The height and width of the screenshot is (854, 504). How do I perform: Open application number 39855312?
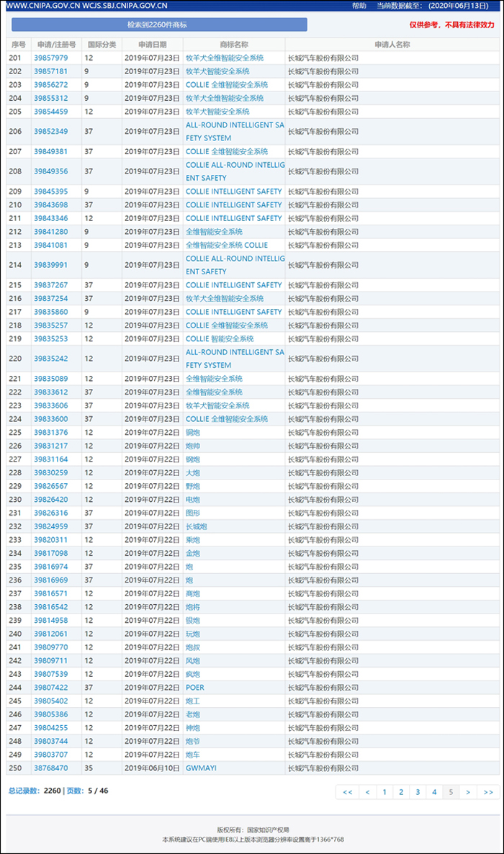coord(50,98)
